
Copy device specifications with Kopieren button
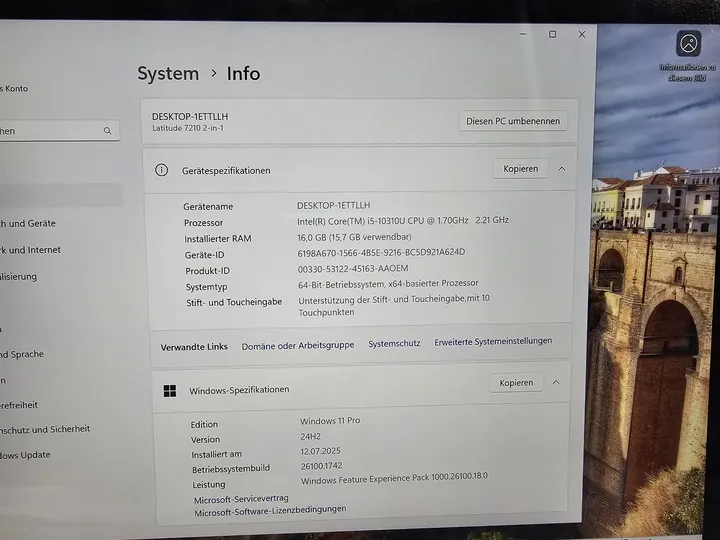tap(520, 169)
